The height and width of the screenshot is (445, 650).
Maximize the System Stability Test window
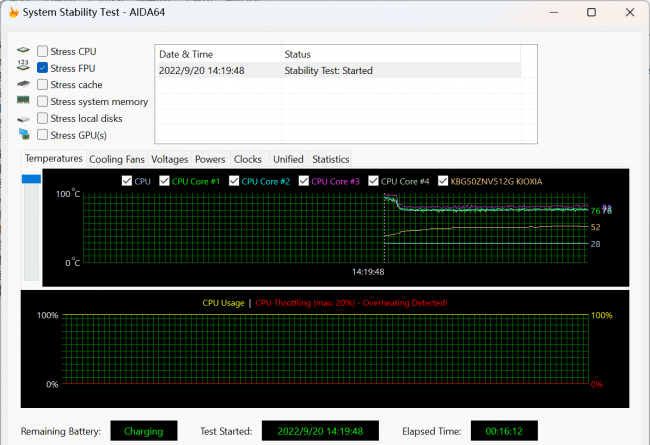592,12
